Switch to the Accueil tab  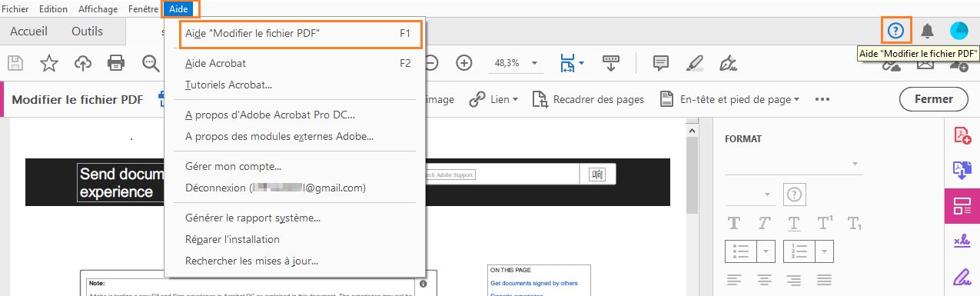[28, 31]
